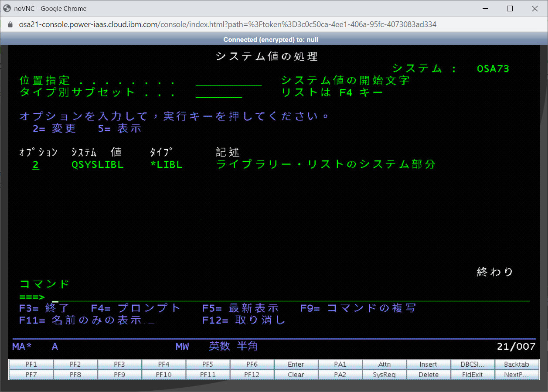Click the Backtab key button
Image resolution: width=548 pixels, height=392 pixels.
[517, 364]
